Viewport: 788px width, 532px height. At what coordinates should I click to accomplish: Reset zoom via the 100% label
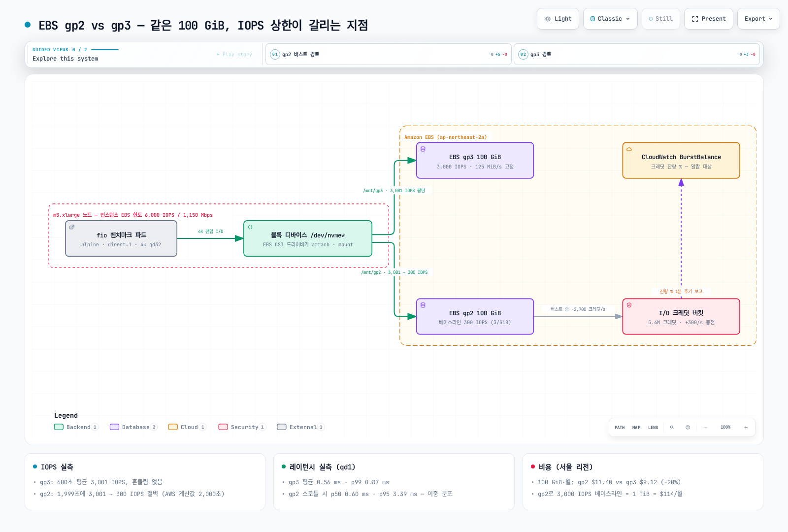point(725,428)
